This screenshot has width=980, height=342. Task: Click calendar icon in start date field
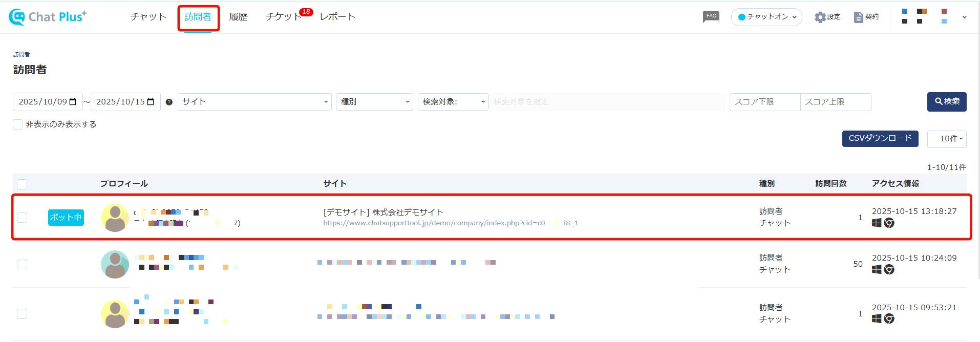(x=73, y=102)
